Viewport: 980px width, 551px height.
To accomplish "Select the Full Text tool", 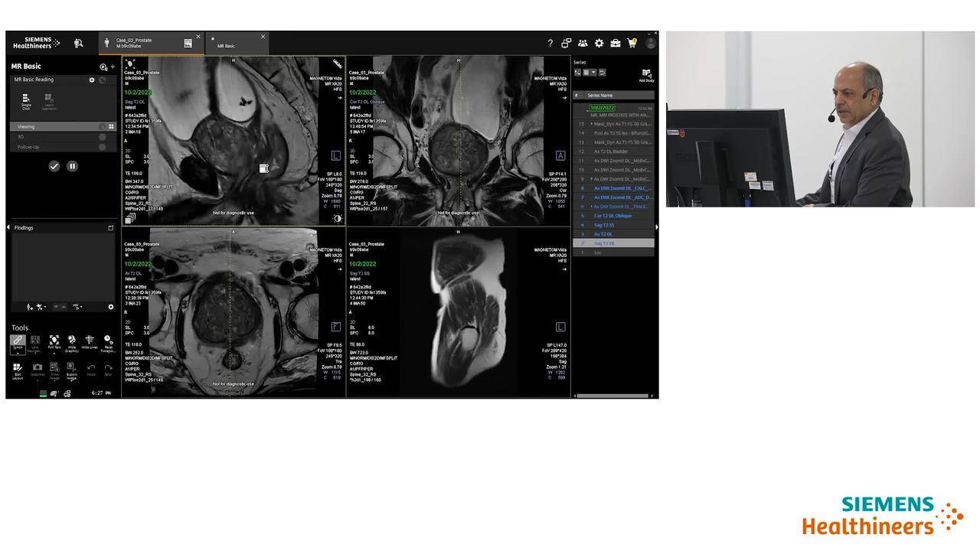I will (x=54, y=342).
